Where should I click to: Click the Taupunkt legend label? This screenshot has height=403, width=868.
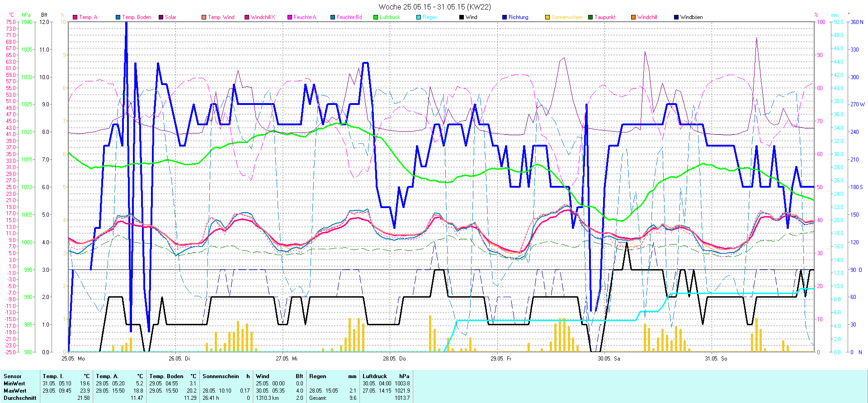605,17
